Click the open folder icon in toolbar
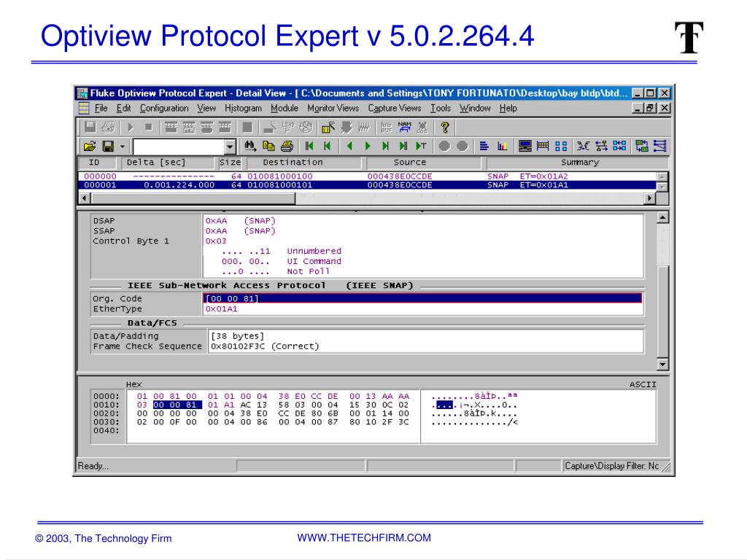747x560 pixels. click(90, 146)
